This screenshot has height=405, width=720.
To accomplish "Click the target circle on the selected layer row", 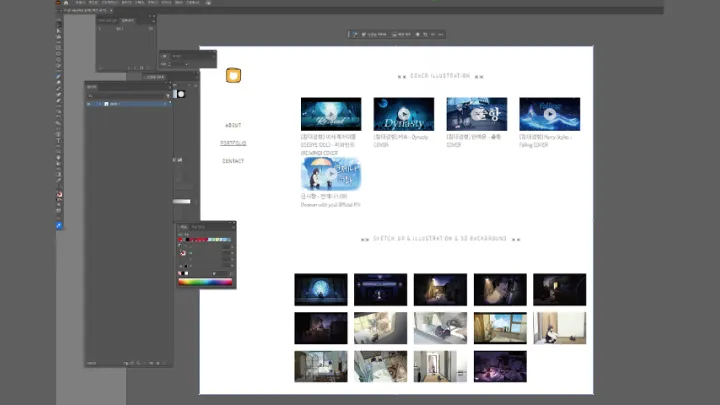I will click(x=165, y=104).
